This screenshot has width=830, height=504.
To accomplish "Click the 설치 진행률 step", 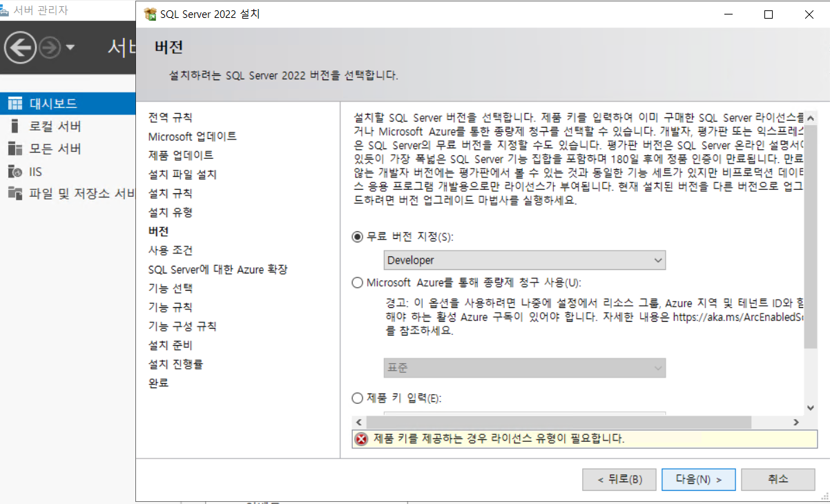I will tap(175, 364).
